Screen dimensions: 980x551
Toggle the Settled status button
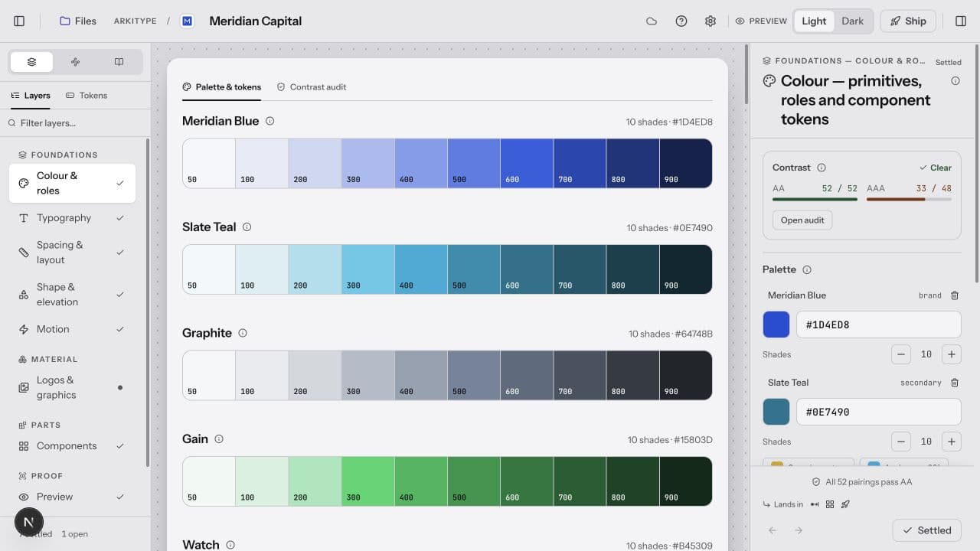[927, 530]
